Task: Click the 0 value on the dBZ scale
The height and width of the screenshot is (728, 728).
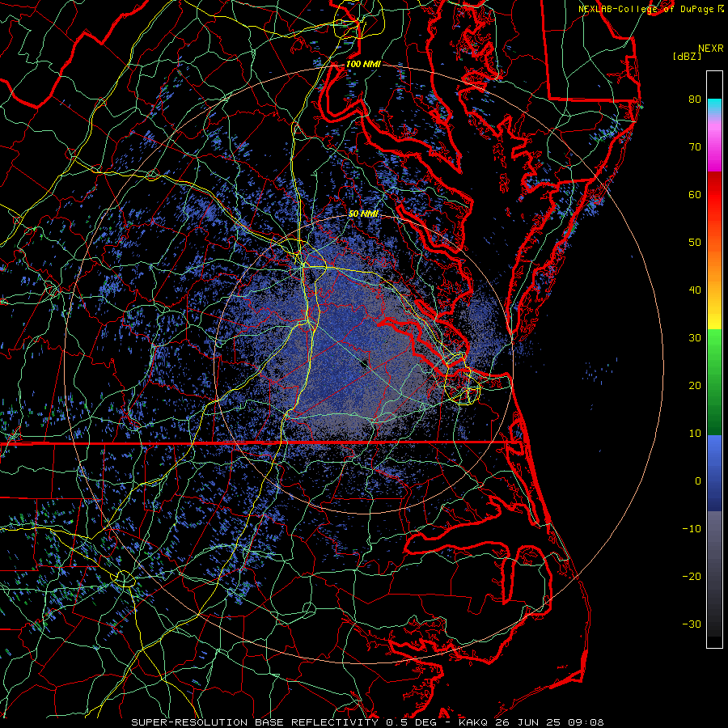Action: point(698,481)
